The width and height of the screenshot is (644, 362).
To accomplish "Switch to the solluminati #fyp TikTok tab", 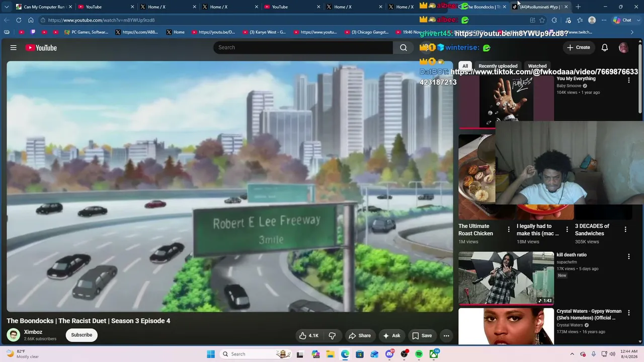I will click(540, 7).
